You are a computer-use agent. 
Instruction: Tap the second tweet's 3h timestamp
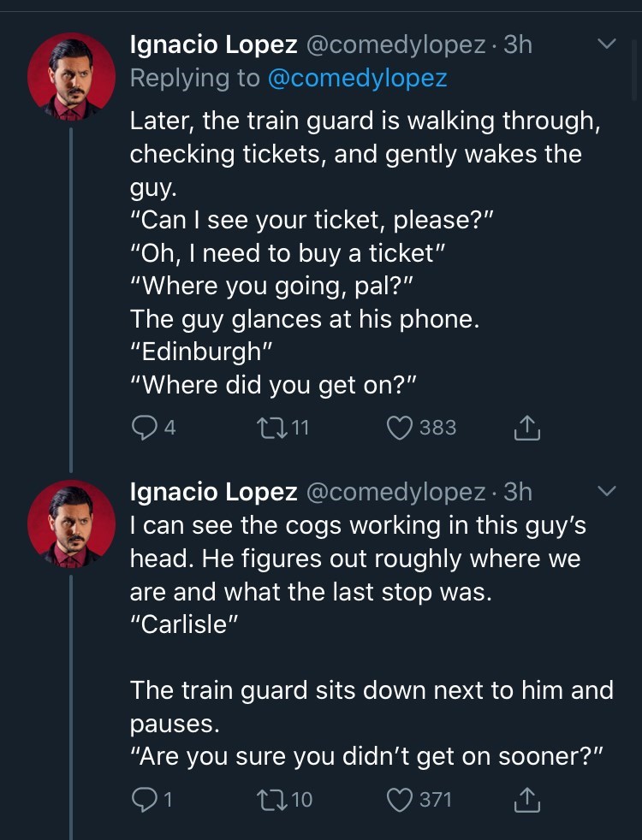pos(518,492)
